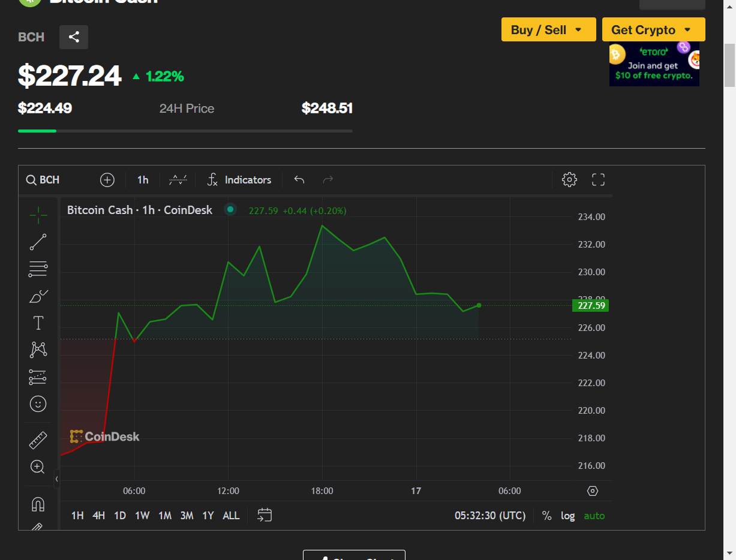736x560 pixels.
Task: Toggle auto scale on chart
Action: pyautogui.click(x=594, y=516)
